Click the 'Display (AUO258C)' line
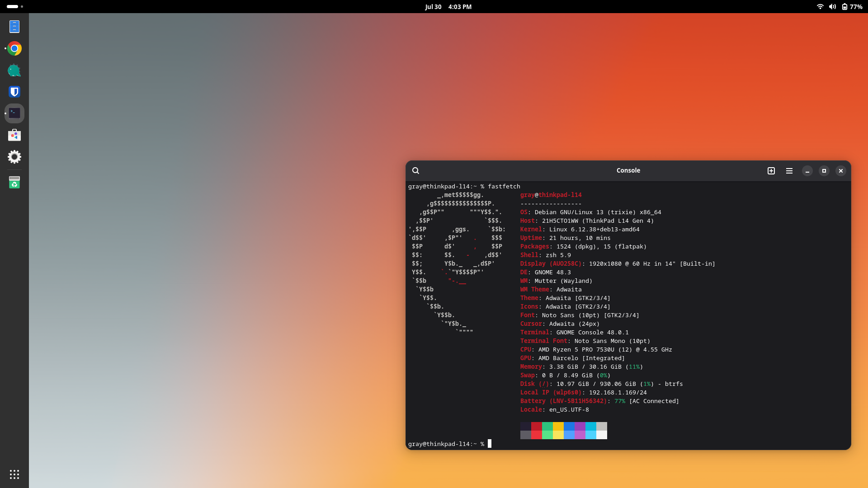This screenshot has height=488, width=868. point(618,263)
